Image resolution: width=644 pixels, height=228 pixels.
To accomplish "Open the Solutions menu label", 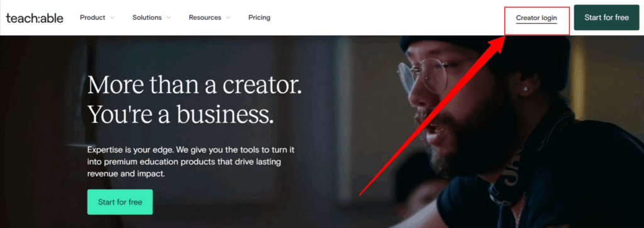I will (147, 18).
